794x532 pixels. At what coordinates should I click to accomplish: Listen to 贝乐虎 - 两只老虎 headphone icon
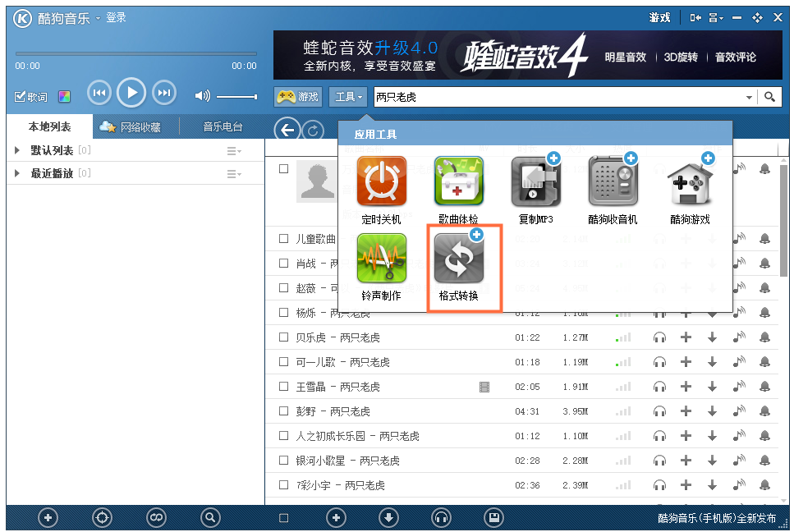tap(659, 337)
